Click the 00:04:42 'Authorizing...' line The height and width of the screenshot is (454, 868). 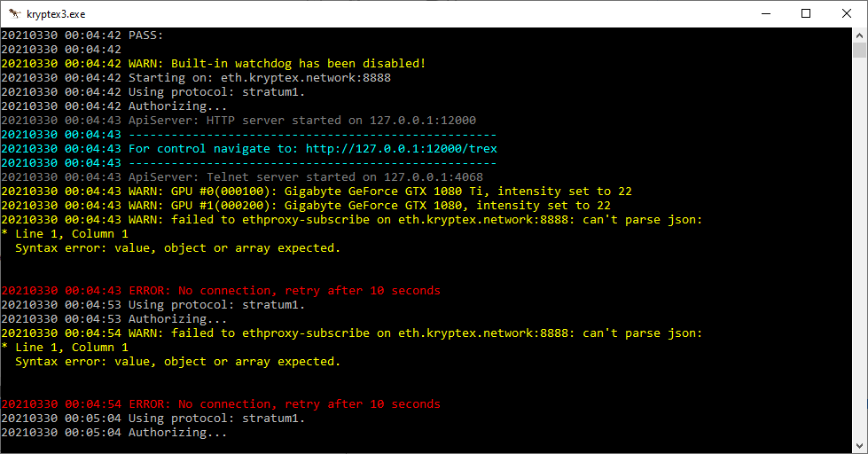[x=114, y=106]
